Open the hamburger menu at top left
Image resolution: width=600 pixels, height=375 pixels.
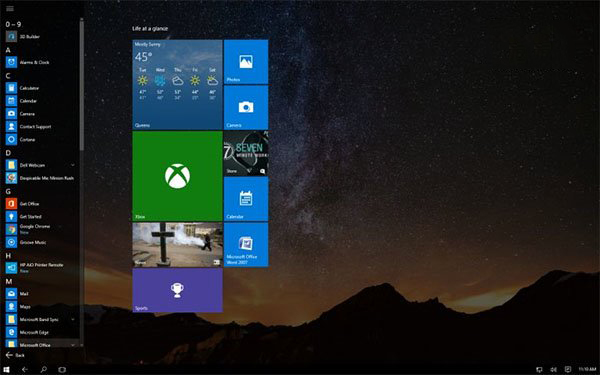click(x=10, y=8)
